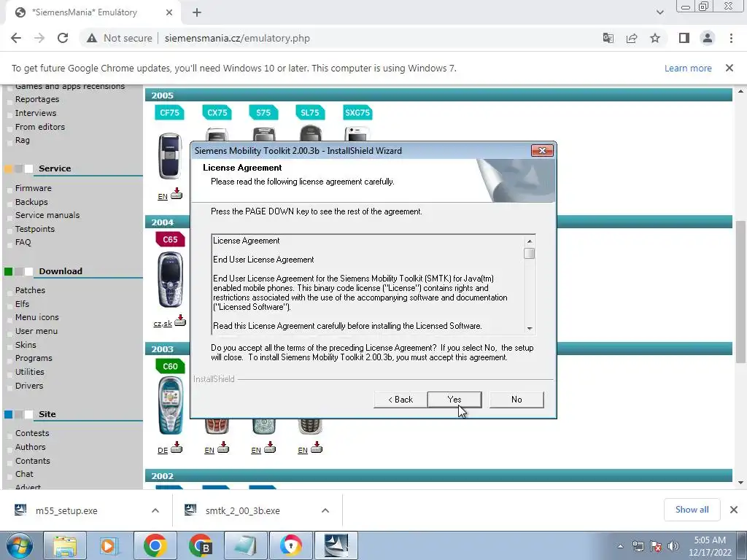Screen dimensions: 747x560
Task: Open Firmware in Service sidebar
Action: click(34, 188)
